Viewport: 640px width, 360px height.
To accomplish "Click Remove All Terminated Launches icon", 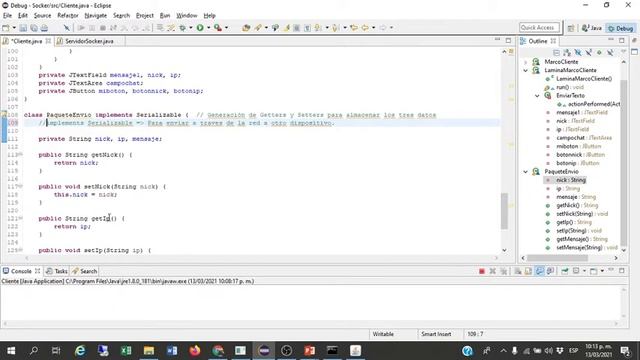I will (x=503, y=271).
